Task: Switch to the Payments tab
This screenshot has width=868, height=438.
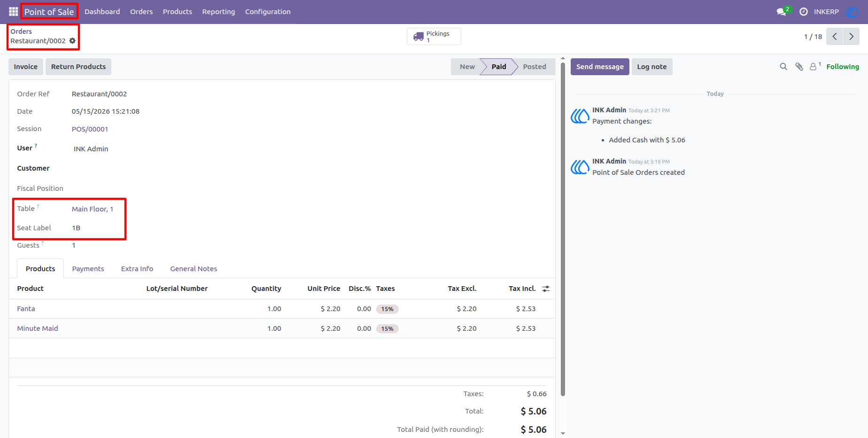Action: (88, 269)
